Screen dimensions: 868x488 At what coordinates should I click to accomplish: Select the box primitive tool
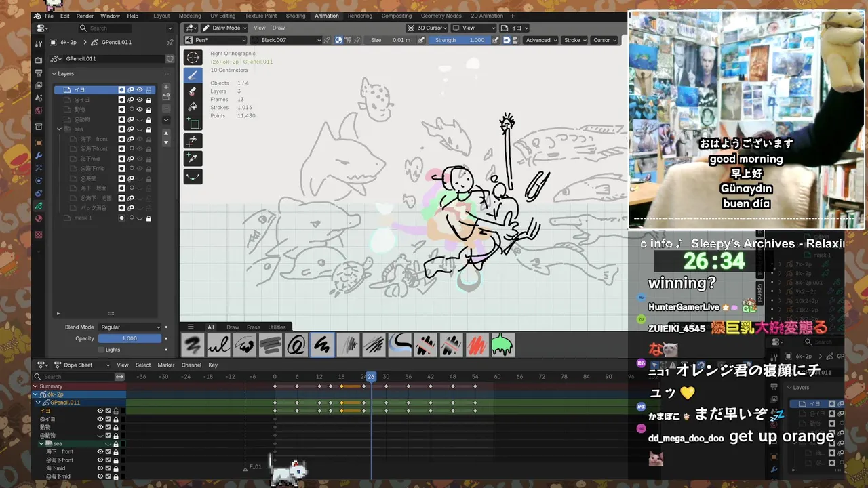tap(193, 124)
